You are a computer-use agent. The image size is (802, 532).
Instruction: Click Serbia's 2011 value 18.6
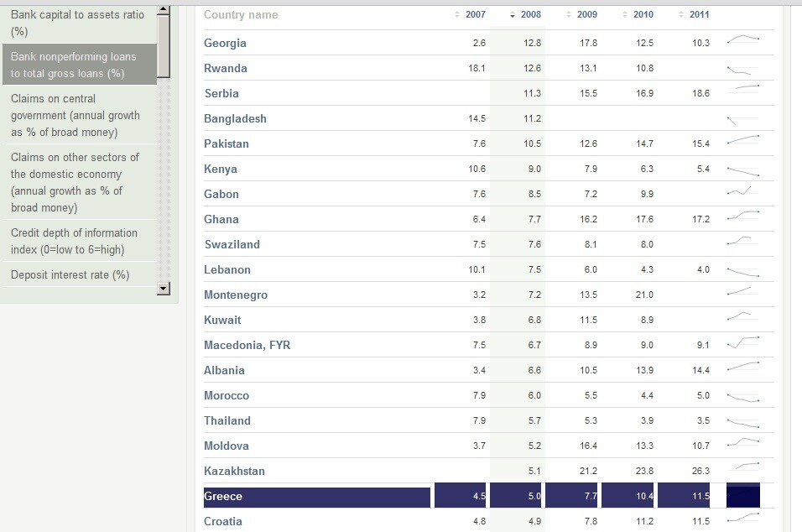[700, 93]
